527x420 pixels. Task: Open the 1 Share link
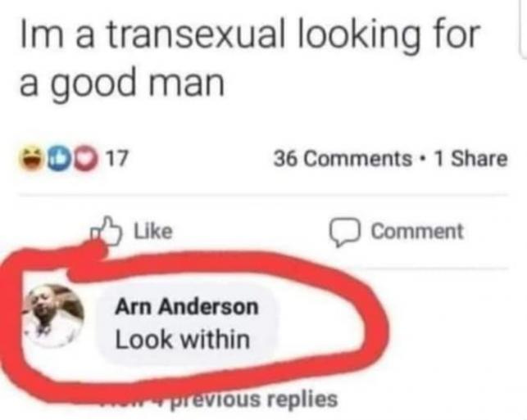470,159
